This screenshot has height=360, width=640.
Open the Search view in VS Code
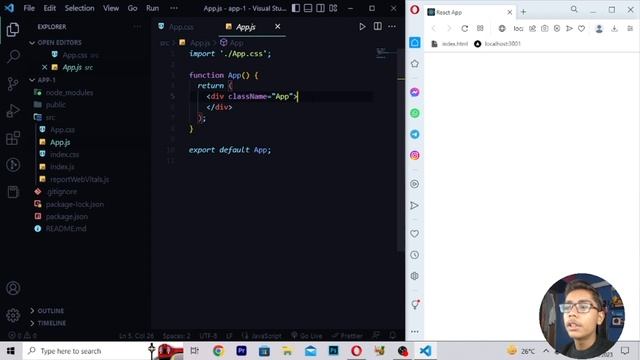tap(13, 56)
